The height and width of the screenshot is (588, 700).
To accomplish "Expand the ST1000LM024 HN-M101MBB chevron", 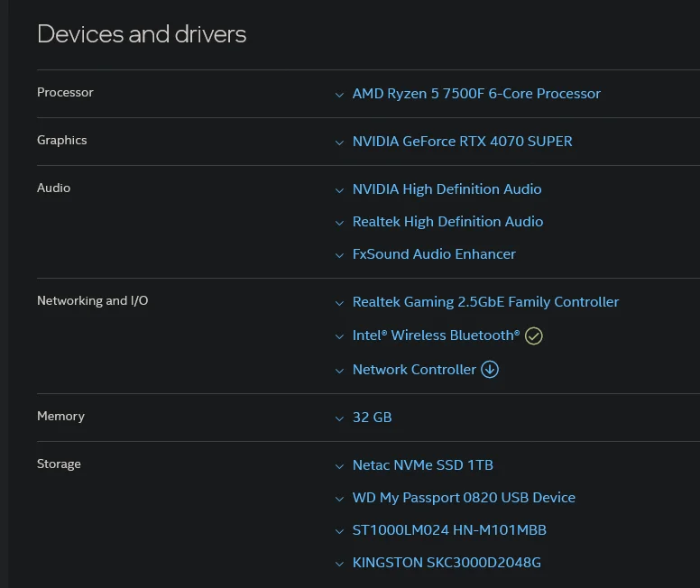I will [339, 531].
